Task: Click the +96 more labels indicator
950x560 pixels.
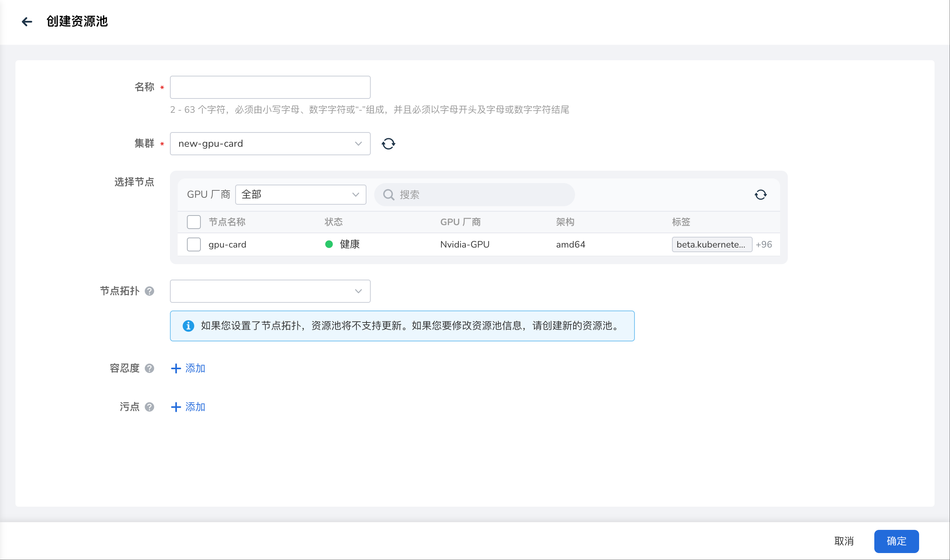Action: pyautogui.click(x=763, y=244)
